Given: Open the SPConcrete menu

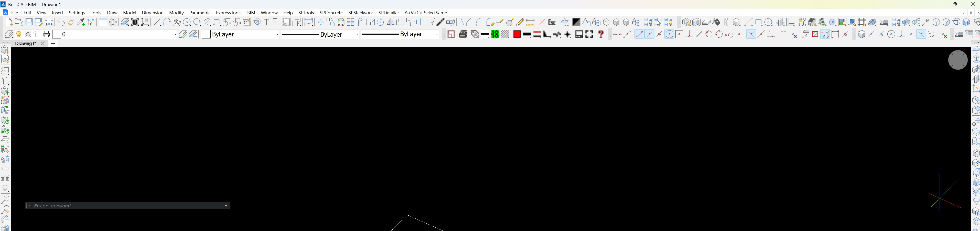Looking at the screenshot, I should (331, 13).
